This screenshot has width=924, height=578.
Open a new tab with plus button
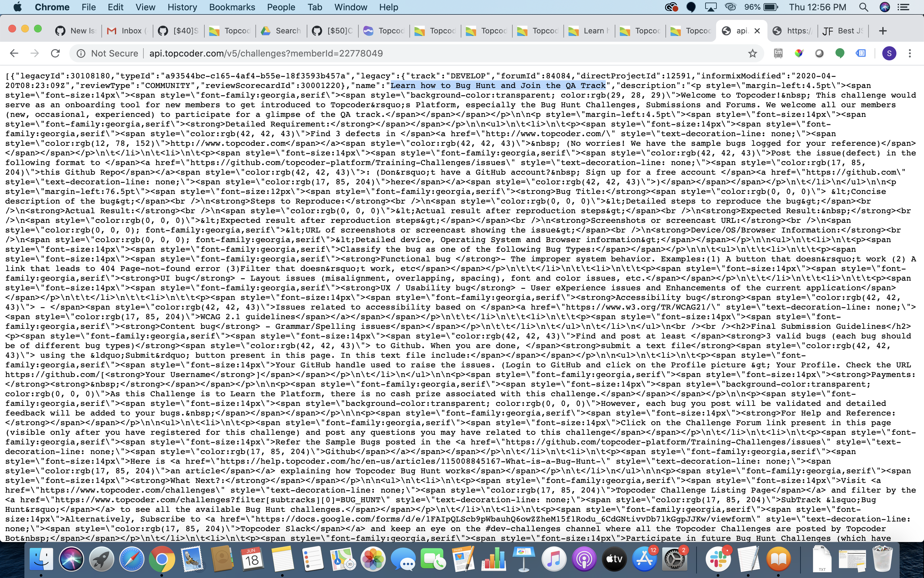tap(883, 31)
